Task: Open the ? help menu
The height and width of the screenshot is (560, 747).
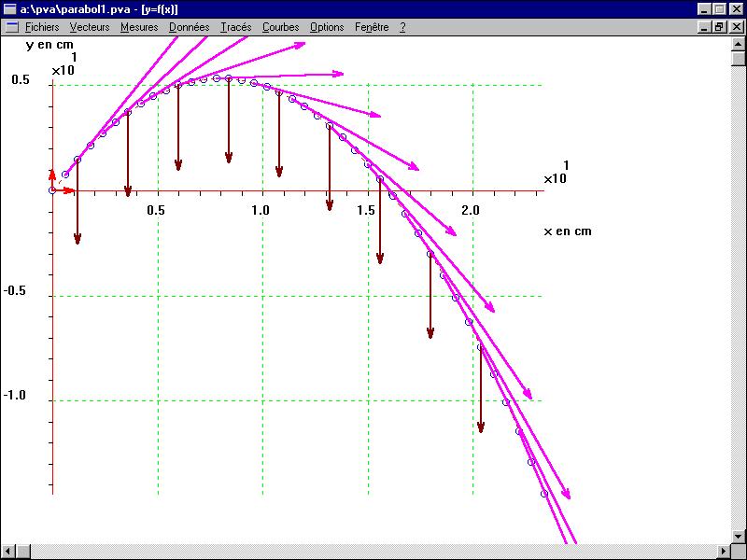Action: pyautogui.click(x=402, y=27)
